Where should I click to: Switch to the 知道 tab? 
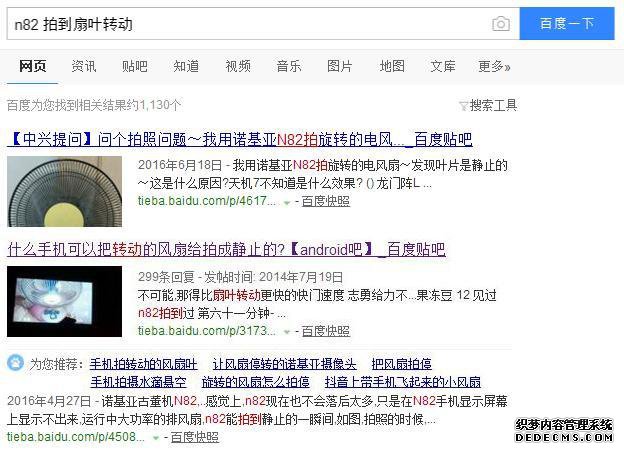186,66
